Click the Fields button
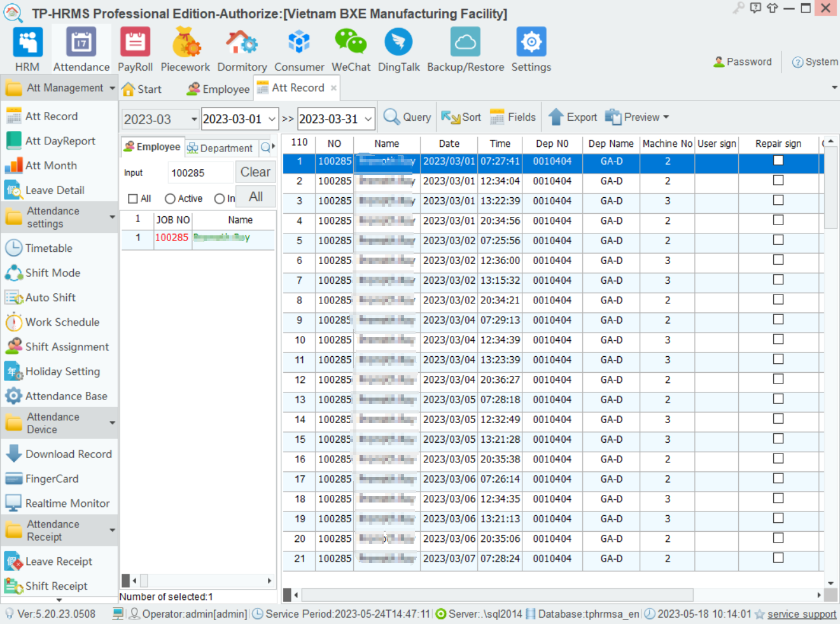The image size is (840, 624). [x=513, y=117]
